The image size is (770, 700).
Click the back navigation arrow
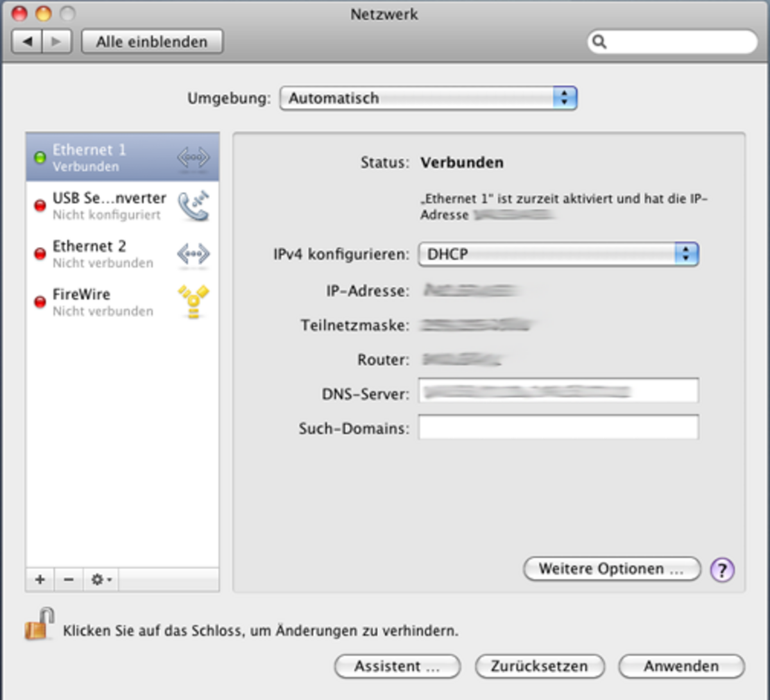point(27,42)
